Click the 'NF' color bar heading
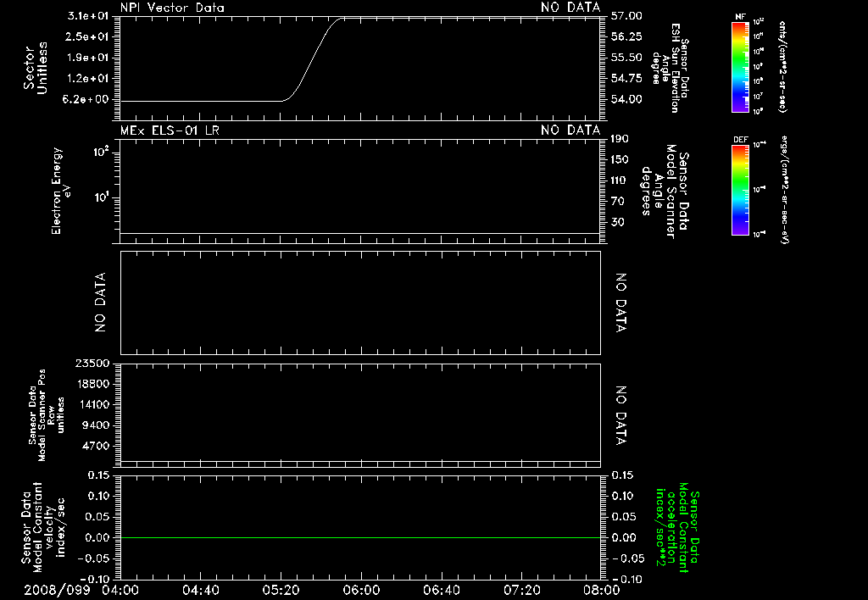 point(740,17)
